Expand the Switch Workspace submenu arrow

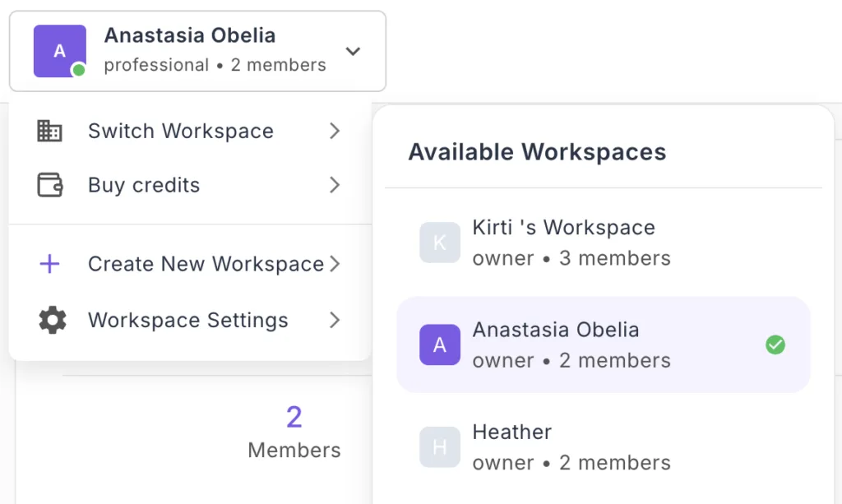(x=335, y=132)
